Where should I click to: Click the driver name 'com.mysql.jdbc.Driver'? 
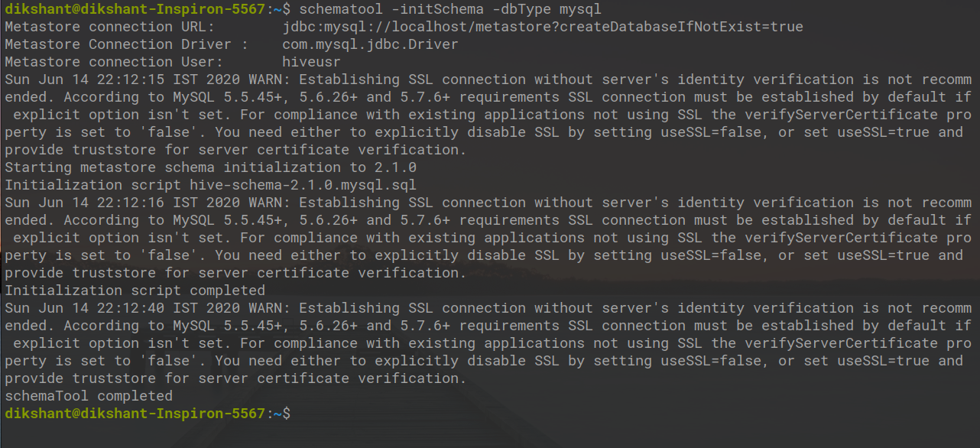[x=370, y=44]
